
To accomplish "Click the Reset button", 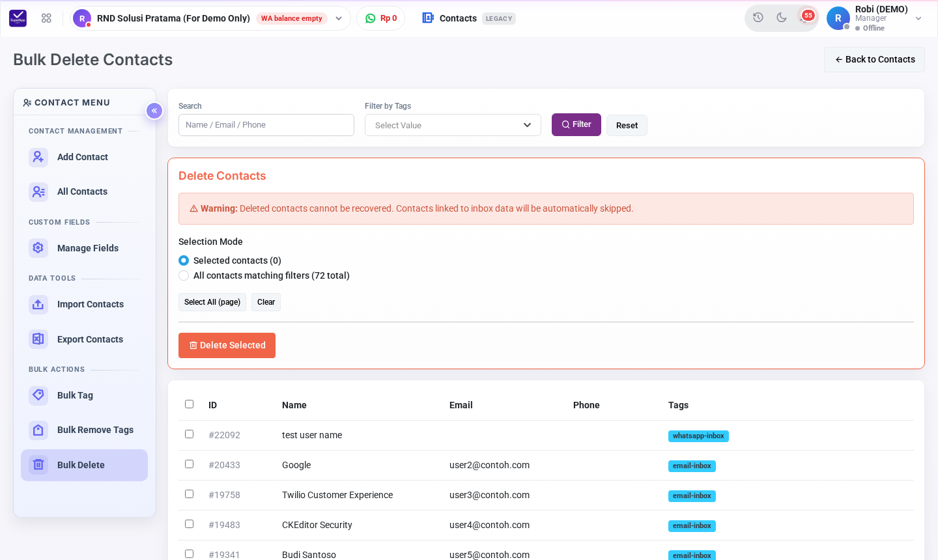I will (627, 126).
